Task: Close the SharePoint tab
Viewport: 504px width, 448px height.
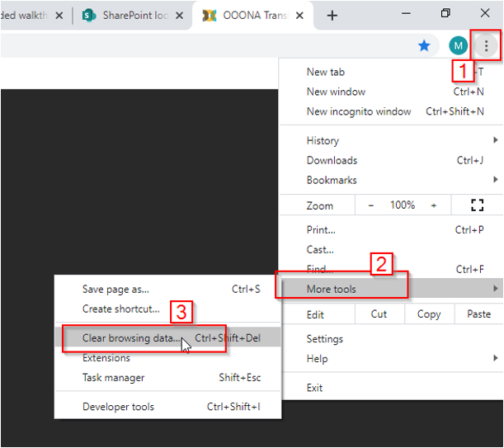Action: 181,16
